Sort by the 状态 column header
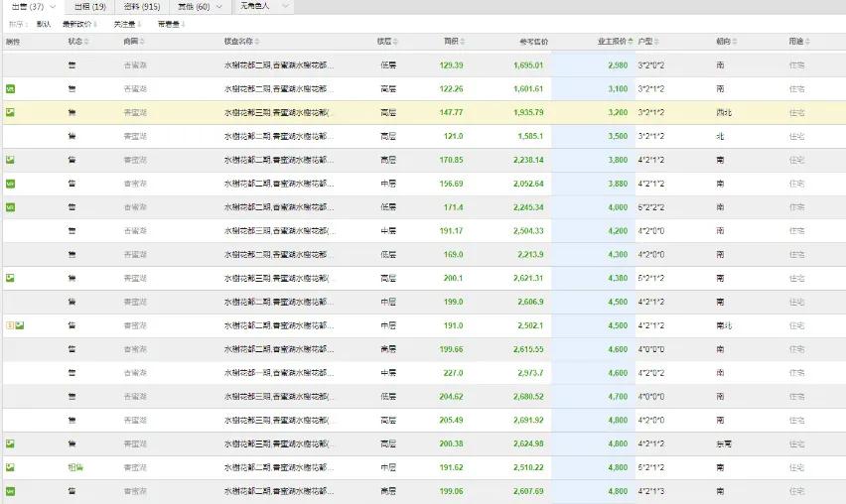This screenshot has width=846, height=504. click(x=78, y=42)
